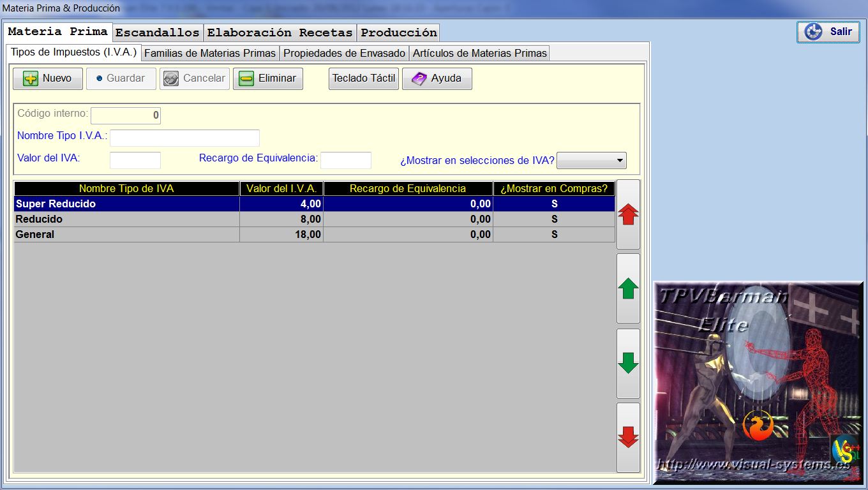Click the Nuevo button with plus icon
Viewport: 868px width, 490px height.
[48, 78]
